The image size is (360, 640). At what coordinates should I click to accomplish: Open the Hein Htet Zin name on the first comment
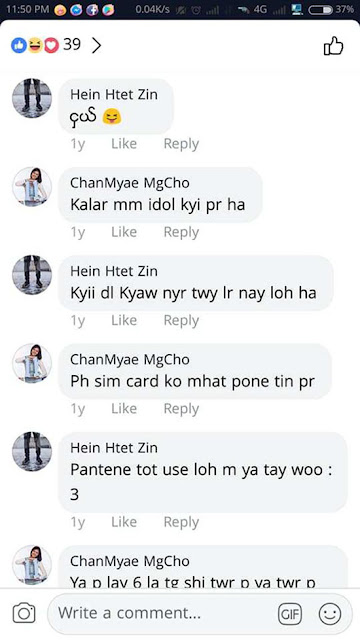114,95
